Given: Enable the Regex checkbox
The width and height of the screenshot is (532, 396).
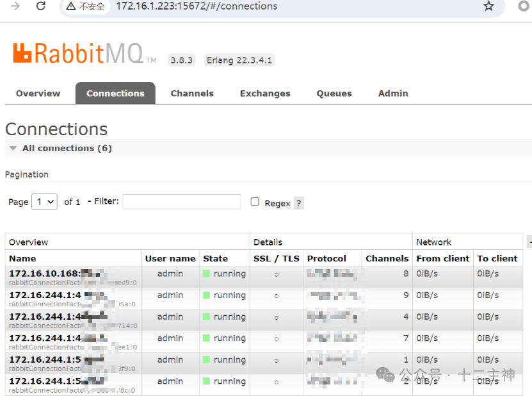Looking at the screenshot, I should pos(255,202).
